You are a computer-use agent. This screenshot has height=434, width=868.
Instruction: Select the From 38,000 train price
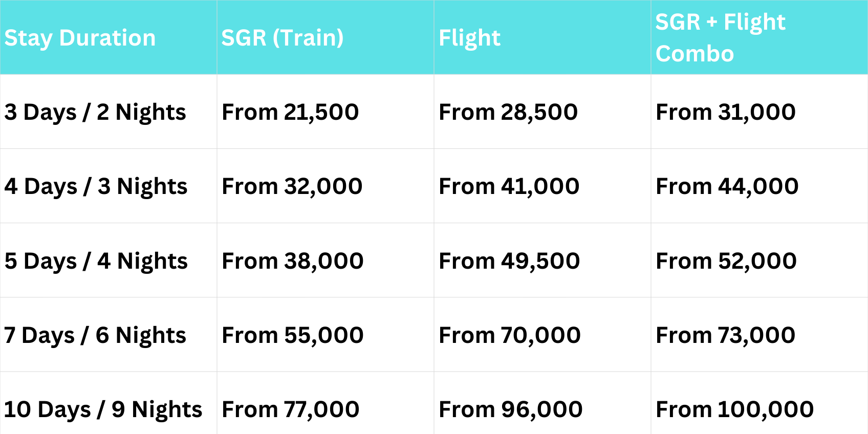coord(292,261)
